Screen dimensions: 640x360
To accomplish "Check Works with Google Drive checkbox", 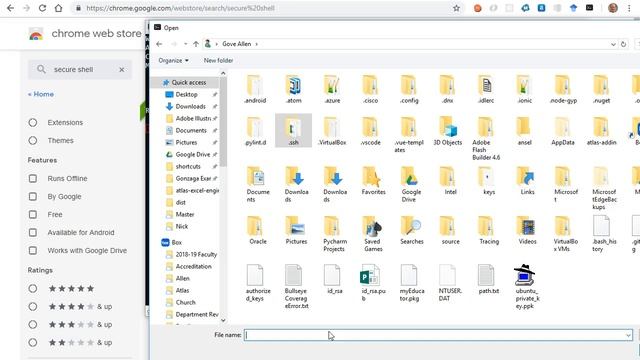I will (x=33, y=250).
